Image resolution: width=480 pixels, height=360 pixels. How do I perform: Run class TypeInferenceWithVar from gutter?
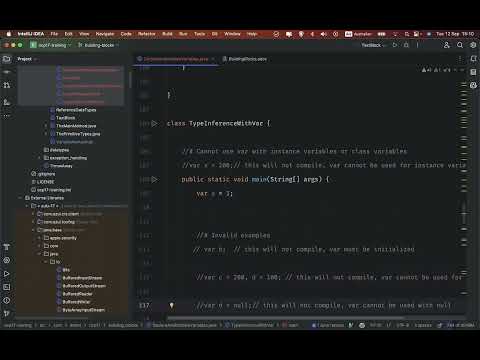click(154, 124)
